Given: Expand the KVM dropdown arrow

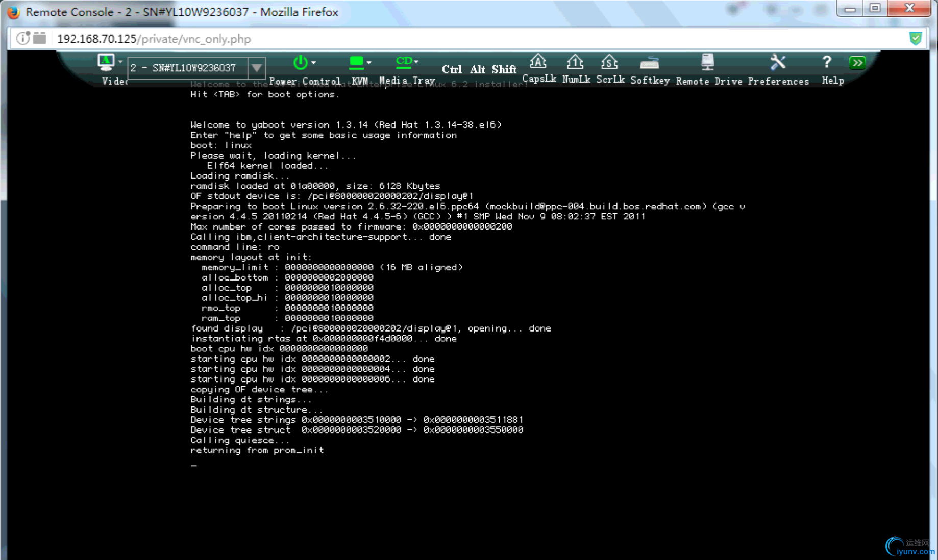Looking at the screenshot, I should (369, 63).
